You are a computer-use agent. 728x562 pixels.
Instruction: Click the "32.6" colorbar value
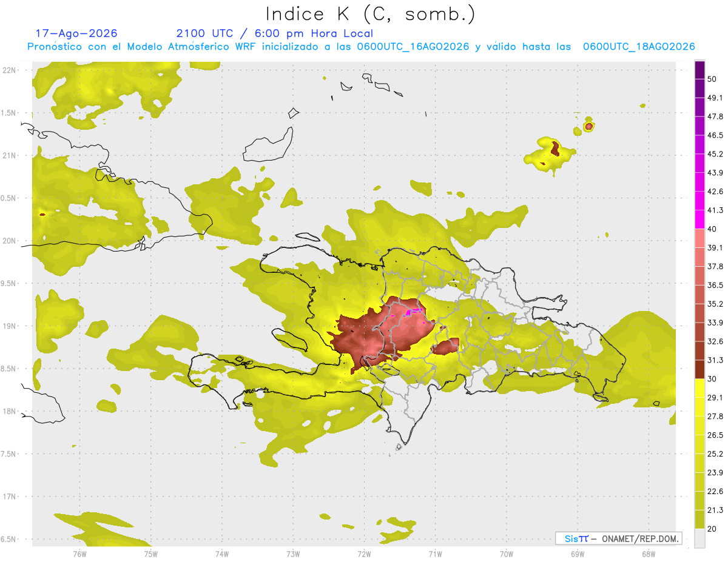[715, 341]
